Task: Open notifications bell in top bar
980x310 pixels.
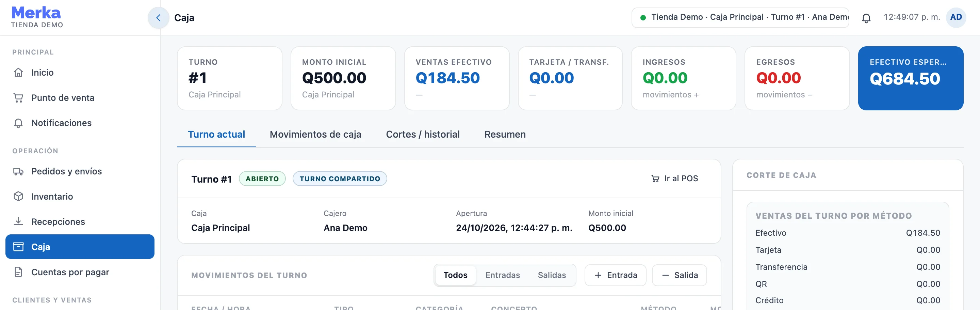Action: point(866,17)
